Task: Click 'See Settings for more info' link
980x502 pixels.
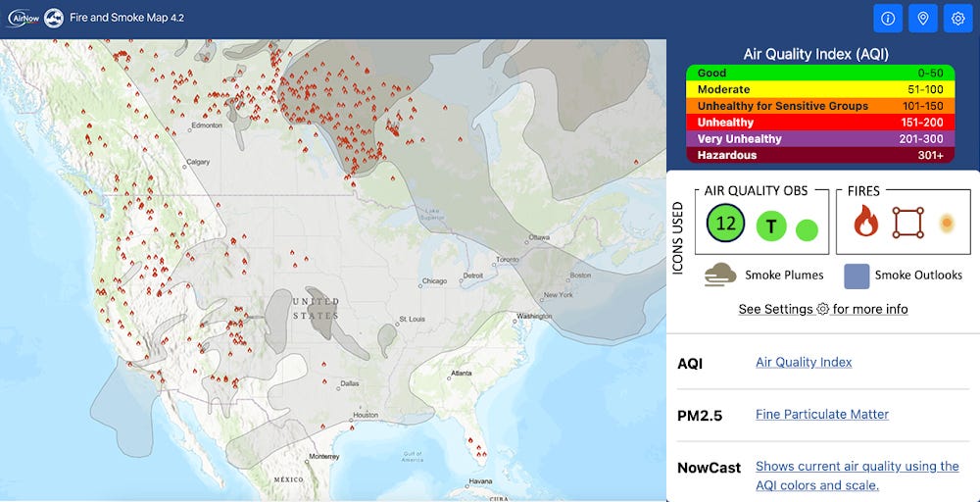Action: pyautogui.click(x=823, y=309)
